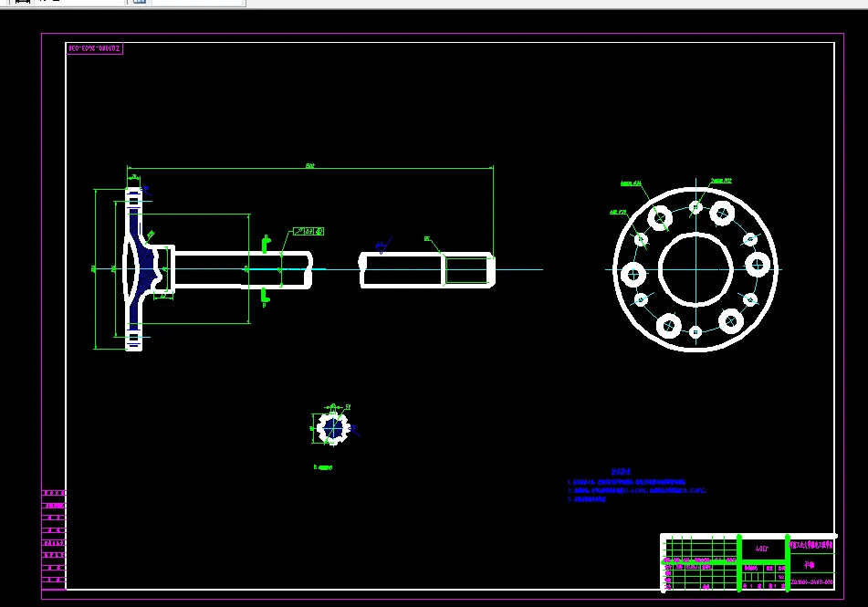The width and height of the screenshot is (868, 607).
Task: Click the center bore of the flange end view
Action: [695, 269]
